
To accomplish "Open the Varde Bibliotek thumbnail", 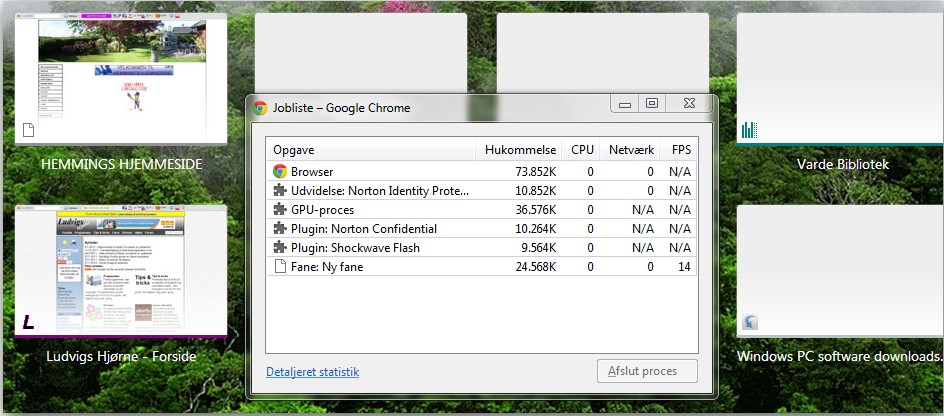I will 840,79.
